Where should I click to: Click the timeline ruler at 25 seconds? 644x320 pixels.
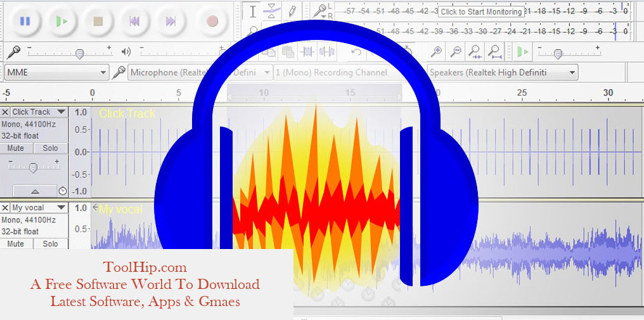(x=522, y=93)
